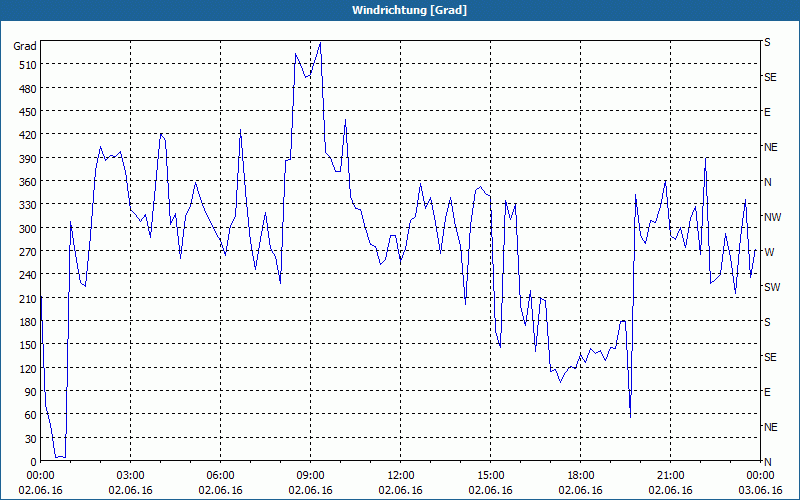The width and height of the screenshot is (800, 500).
Task: Pick the 360 degree axis label
Action: (28, 182)
